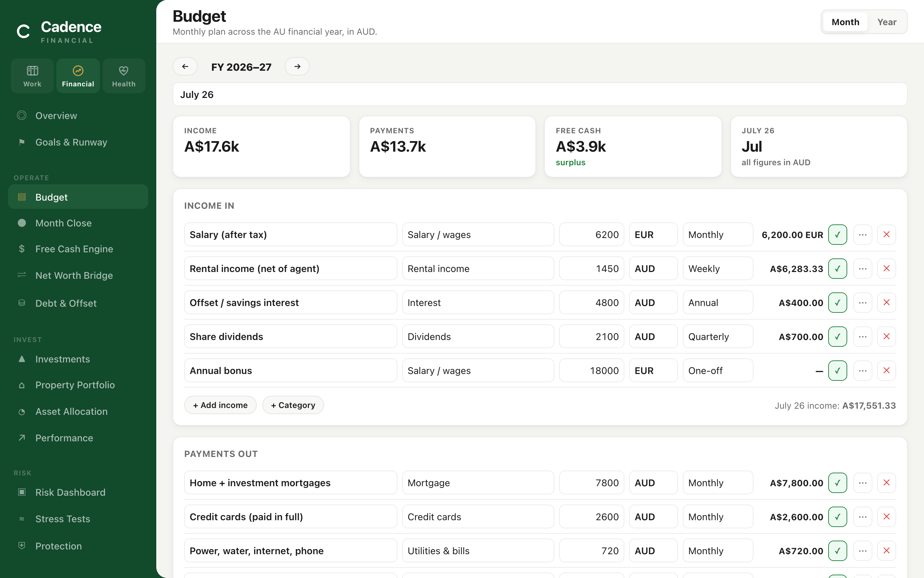Toggle the checkmark on Salary (after tax)
The width and height of the screenshot is (924, 578).
tap(838, 234)
